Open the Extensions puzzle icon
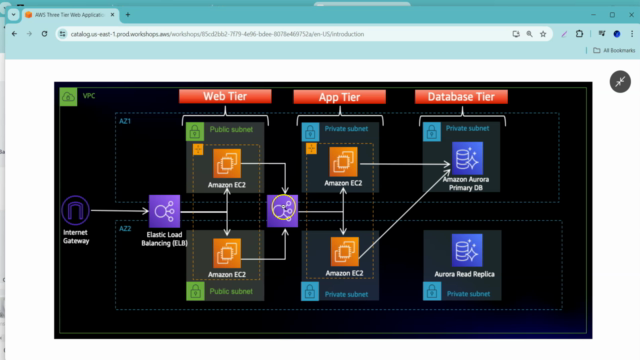640x360 pixels. pyautogui.click(x=579, y=34)
